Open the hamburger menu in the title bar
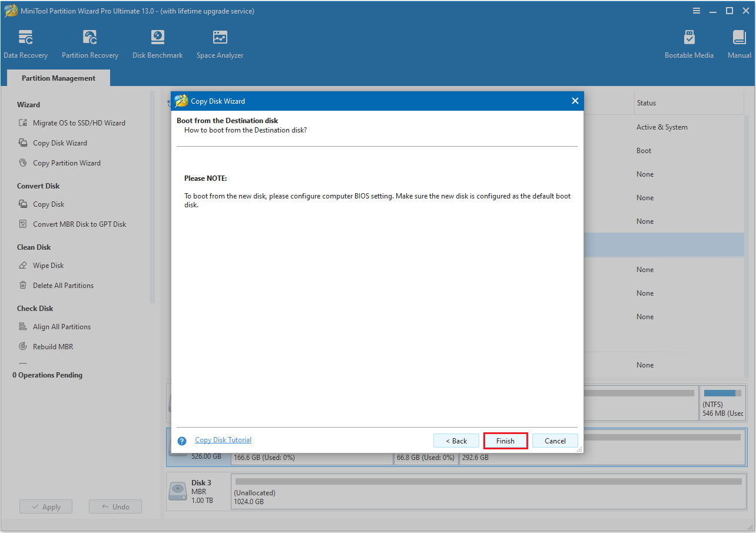The height and width of the screenshot is (533, 756). click(697, 10)
